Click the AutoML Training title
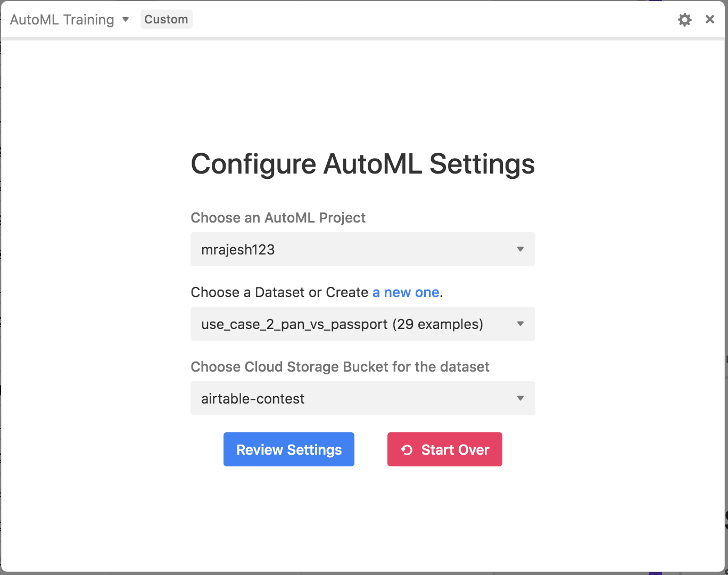Image resolution: width=728 pixels, height=575 pixels. click(x=62, y=20)
